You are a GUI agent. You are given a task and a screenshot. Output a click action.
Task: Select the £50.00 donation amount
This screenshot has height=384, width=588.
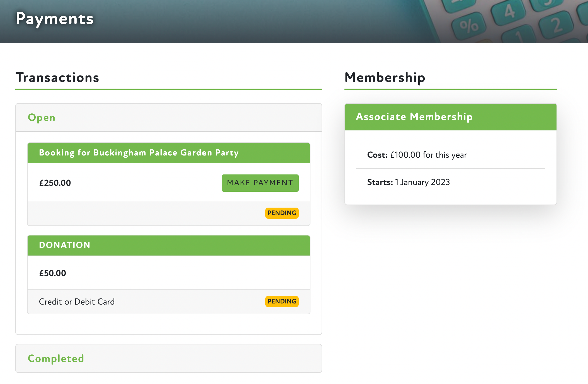pos(53,273)
